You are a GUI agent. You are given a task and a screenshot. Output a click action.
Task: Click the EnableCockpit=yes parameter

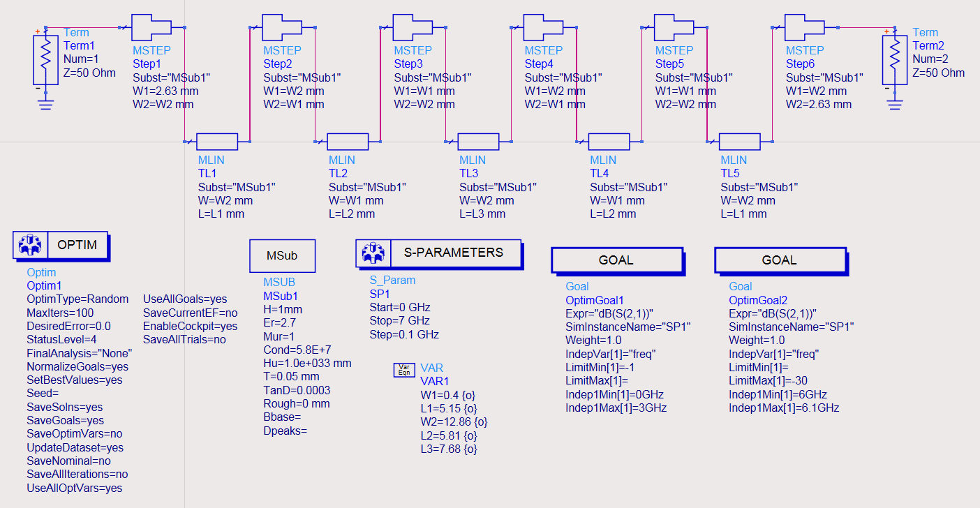(x=190, y=327)
